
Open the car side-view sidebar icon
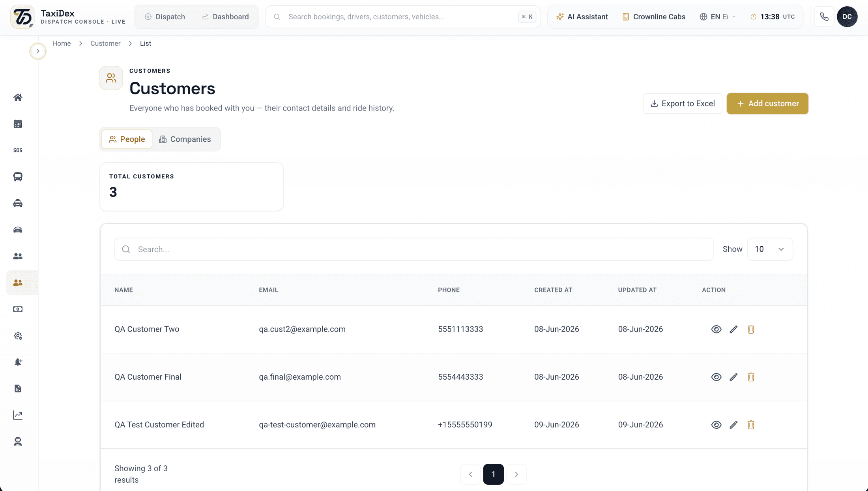[x=18, y=230]
